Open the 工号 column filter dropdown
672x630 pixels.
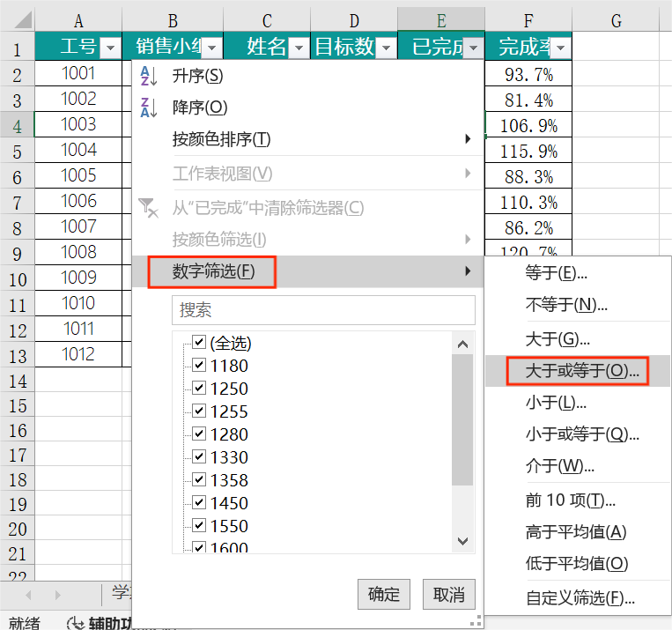pos(110,48)
